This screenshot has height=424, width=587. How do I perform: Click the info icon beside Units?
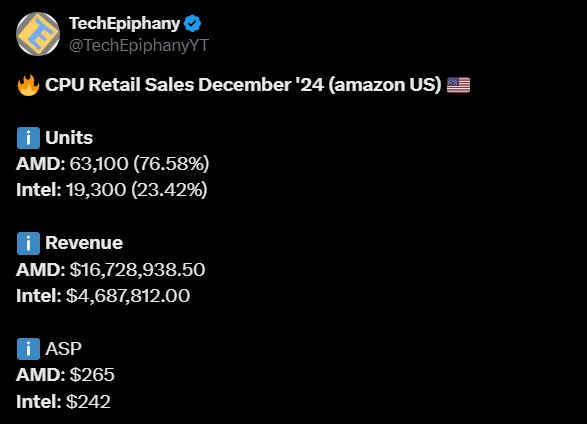pos(28,138)
